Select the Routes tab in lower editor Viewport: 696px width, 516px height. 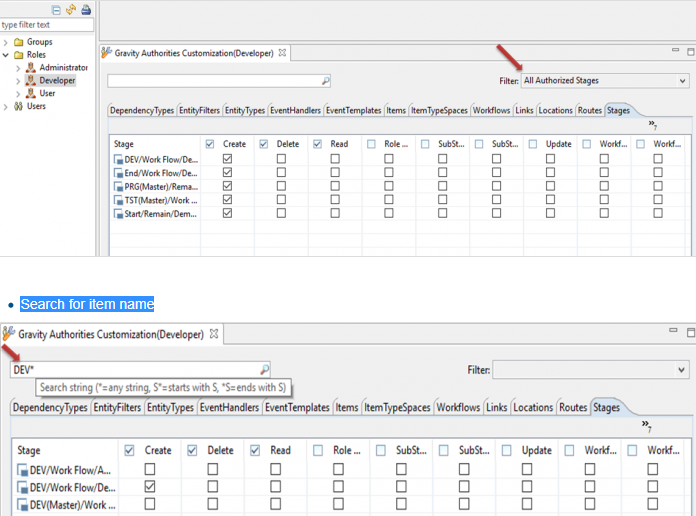(x=573, y=407)
